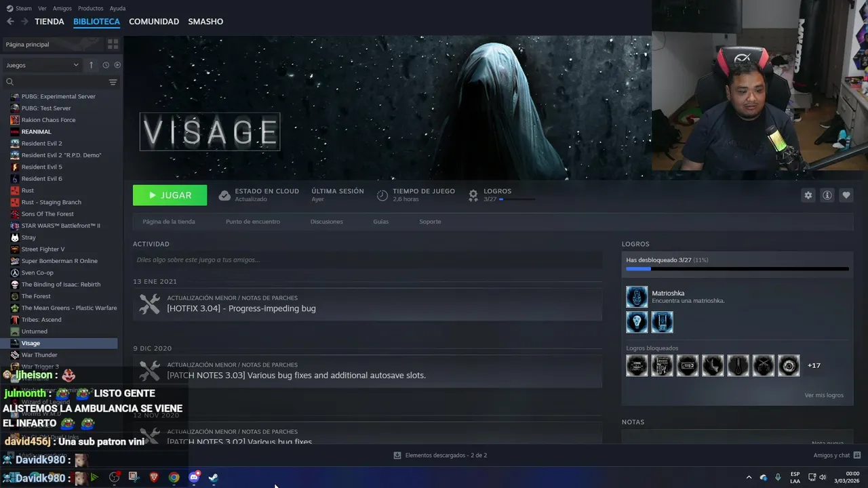Open game information icon for Visage
The image size is (868, 488).
(x=827, y=195)
